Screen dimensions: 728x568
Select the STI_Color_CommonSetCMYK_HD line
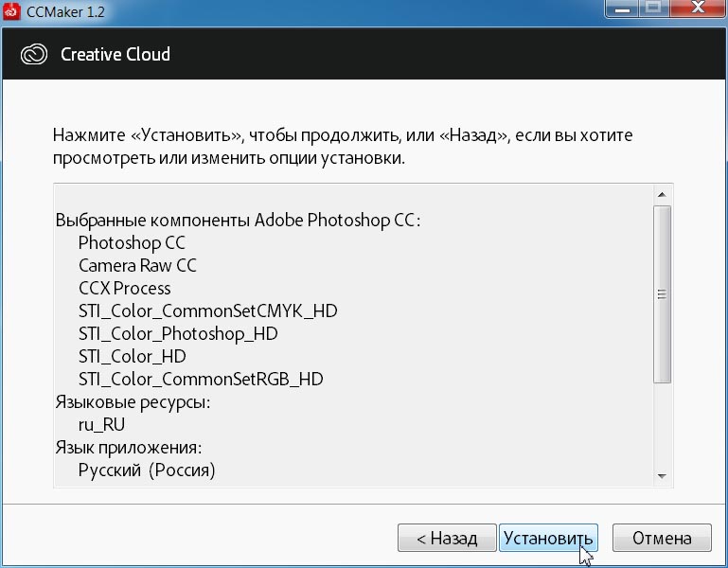tap(207, 311)
